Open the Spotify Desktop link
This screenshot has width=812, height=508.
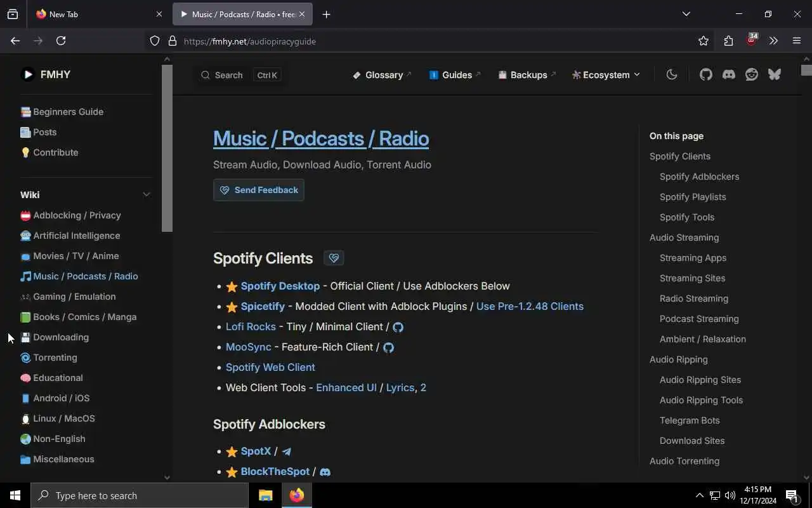click(280, 286)
